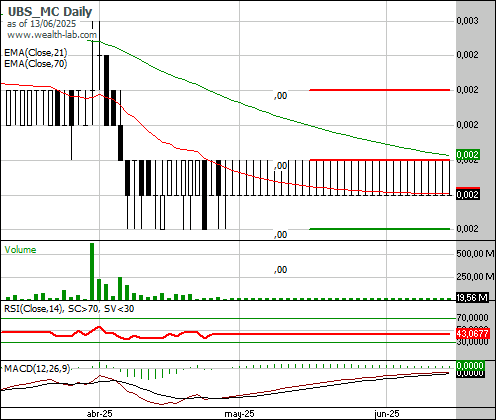This screenshot has height=420, width=496.
Task: Click the jun-25 date axis label
Action: click(x=387, y=414)
